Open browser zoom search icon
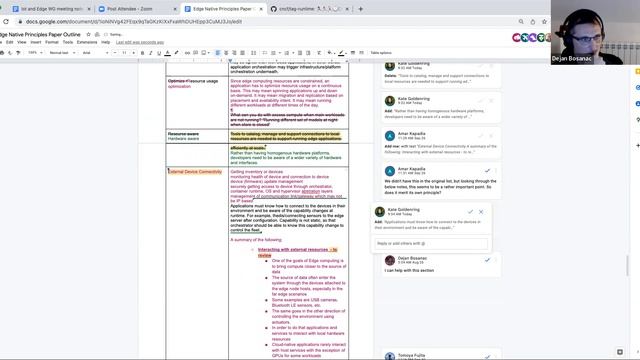 point(521,21)
